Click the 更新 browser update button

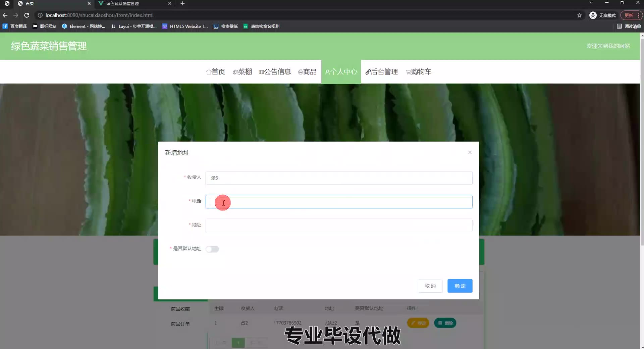pos(629,15)
